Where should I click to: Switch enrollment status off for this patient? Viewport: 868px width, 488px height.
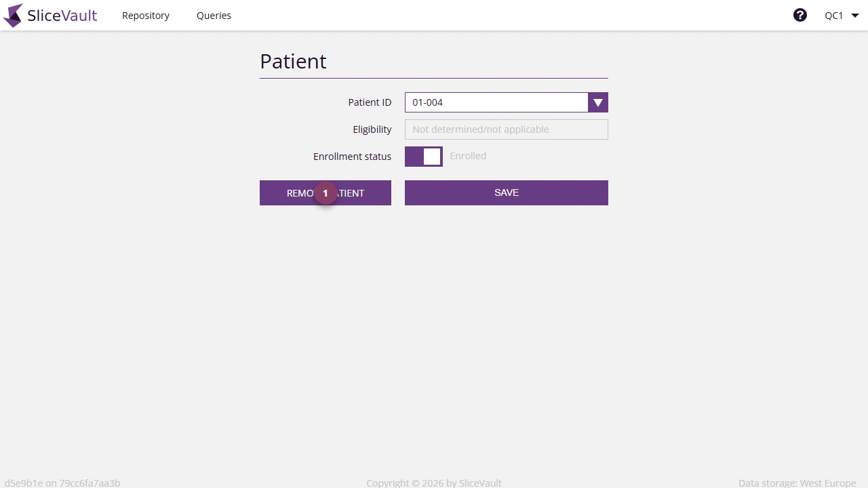tap(423, 156)
